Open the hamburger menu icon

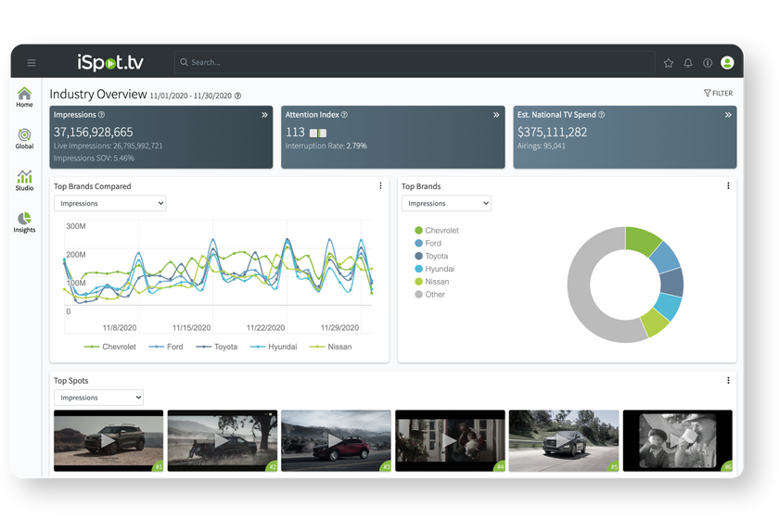(x=32, y=63)
